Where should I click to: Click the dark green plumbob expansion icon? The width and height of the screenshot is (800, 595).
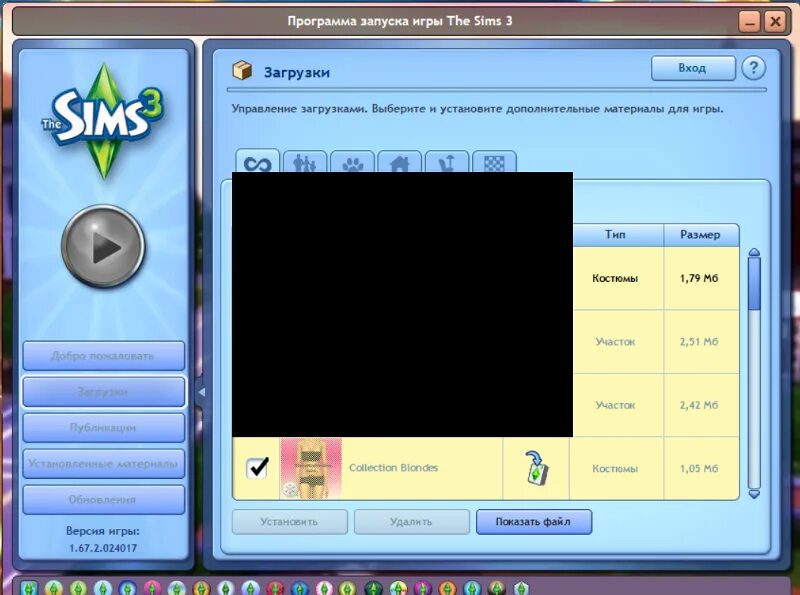pos(373,588)
